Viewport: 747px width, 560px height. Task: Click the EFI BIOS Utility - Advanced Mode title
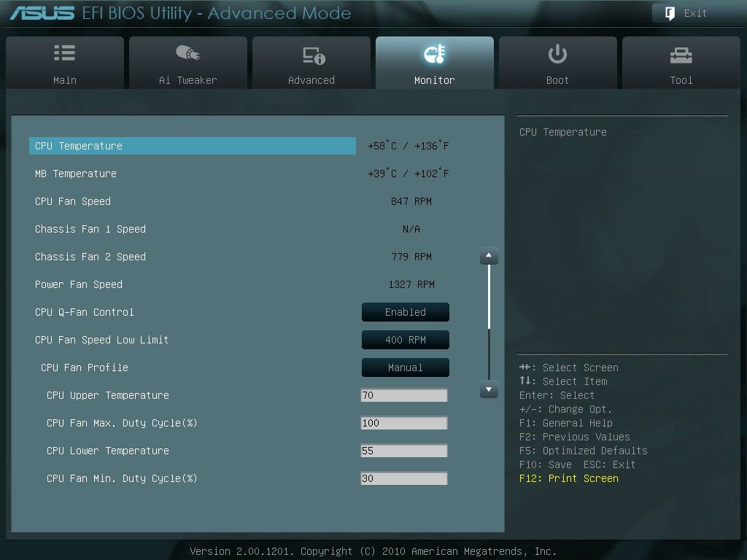pos(217,13)
